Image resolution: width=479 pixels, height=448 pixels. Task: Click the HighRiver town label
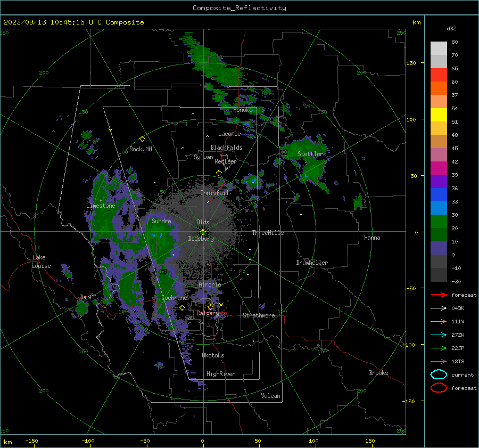pyautogui.click(x=220, y=374)
